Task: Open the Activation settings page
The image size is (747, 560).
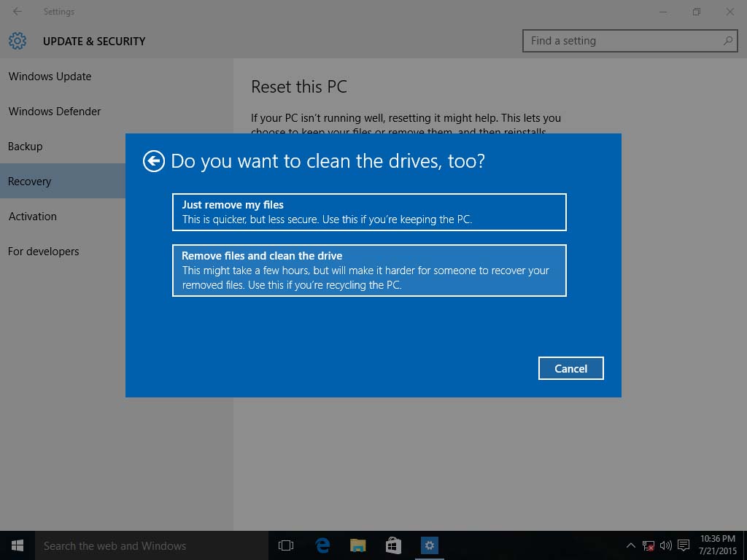Action: click(x=32, y=216)
